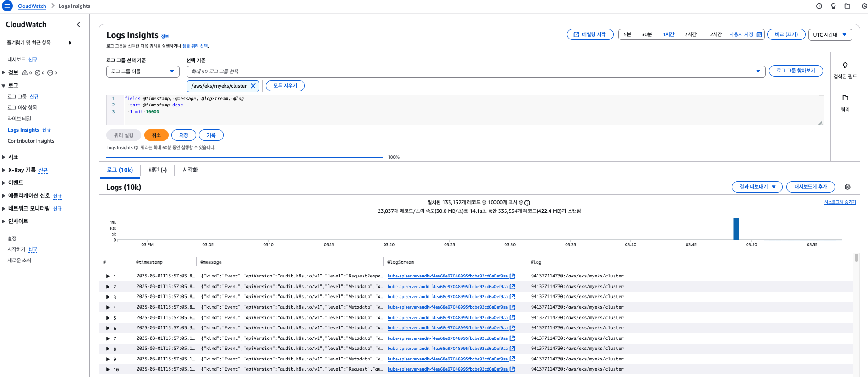Click the query progress bar at 100%

[x=245, y=157]
